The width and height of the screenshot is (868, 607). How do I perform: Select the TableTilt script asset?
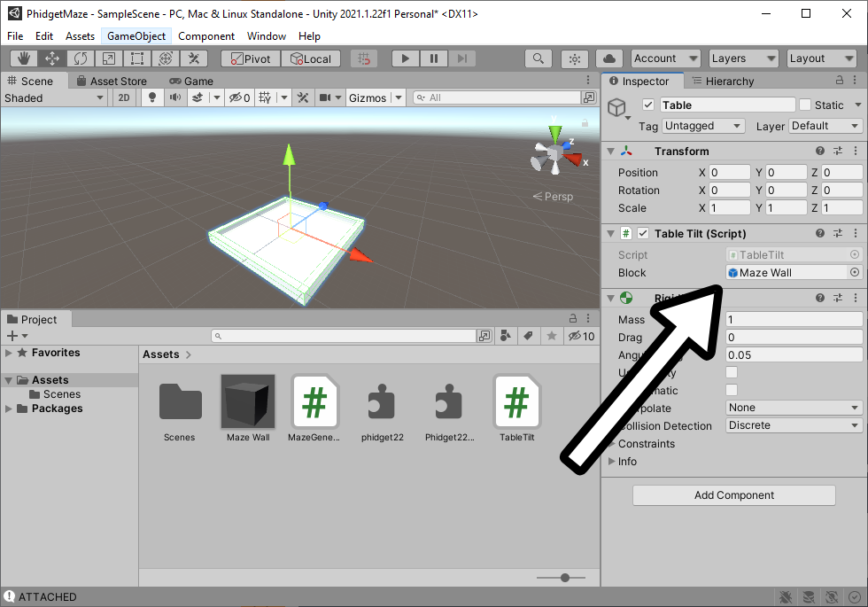click(516, 409)
